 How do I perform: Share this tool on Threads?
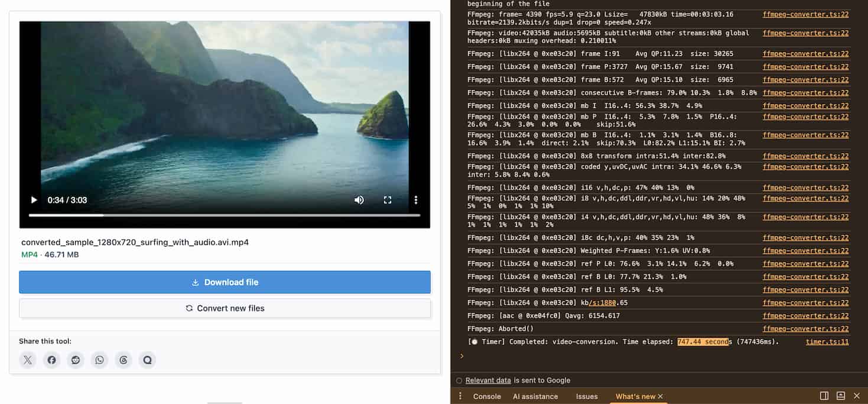click(x=123, y=360)
